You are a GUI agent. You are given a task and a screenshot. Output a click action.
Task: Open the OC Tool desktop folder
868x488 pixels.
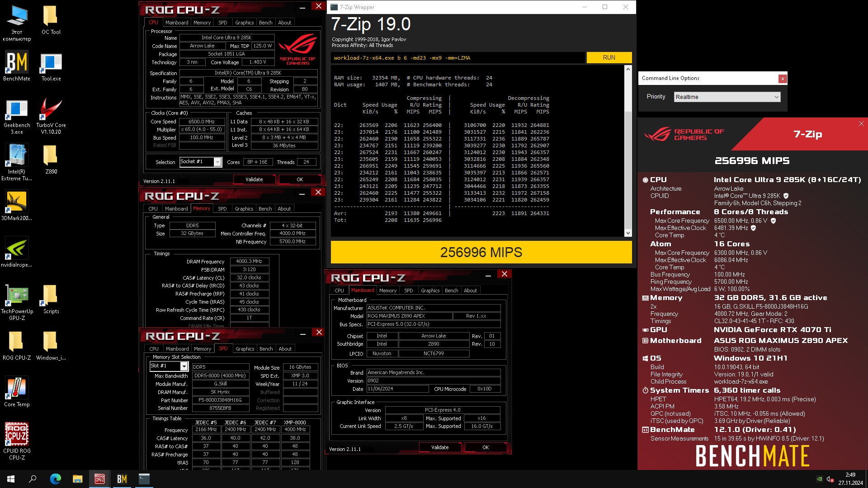point(51,20)
